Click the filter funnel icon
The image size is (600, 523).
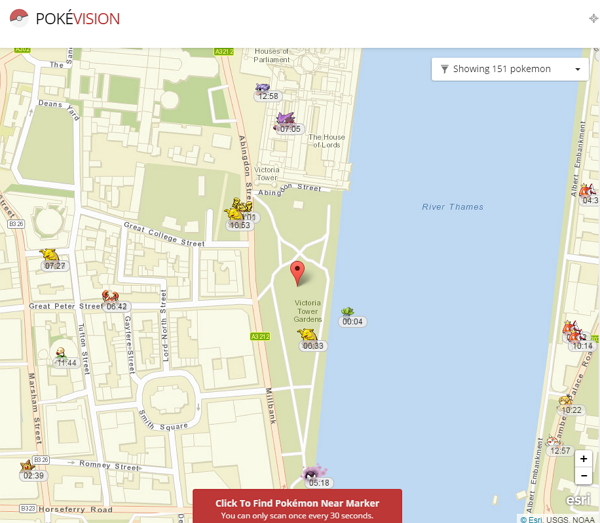[x=445, y=69]
